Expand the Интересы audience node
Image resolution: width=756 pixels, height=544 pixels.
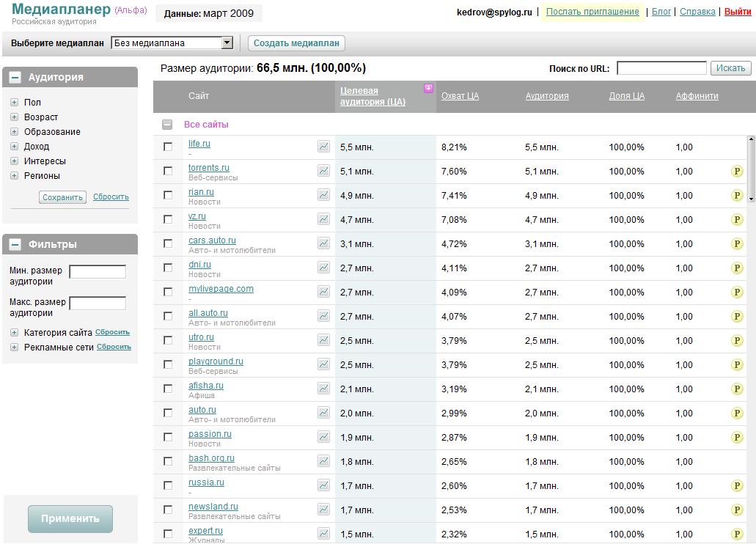[14, 161]
